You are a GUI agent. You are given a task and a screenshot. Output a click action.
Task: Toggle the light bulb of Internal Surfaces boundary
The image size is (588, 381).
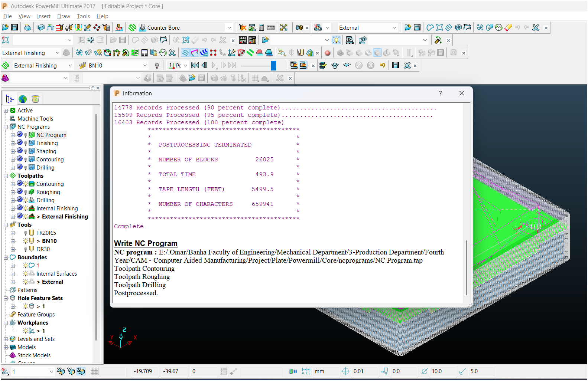pos(26,274)
